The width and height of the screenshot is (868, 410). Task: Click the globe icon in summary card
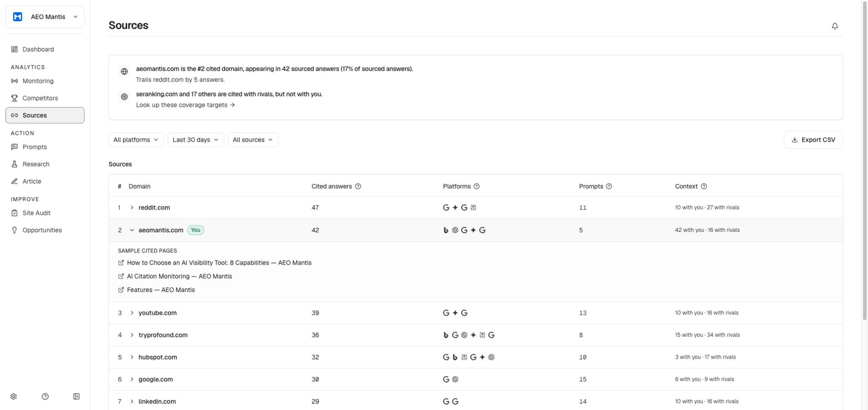click(124, 72)
